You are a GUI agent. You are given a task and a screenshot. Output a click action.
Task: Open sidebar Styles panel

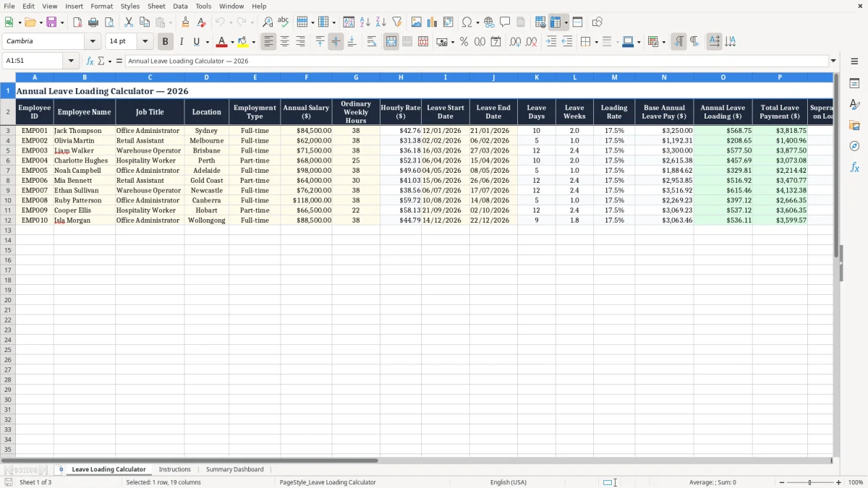point(854,105)
